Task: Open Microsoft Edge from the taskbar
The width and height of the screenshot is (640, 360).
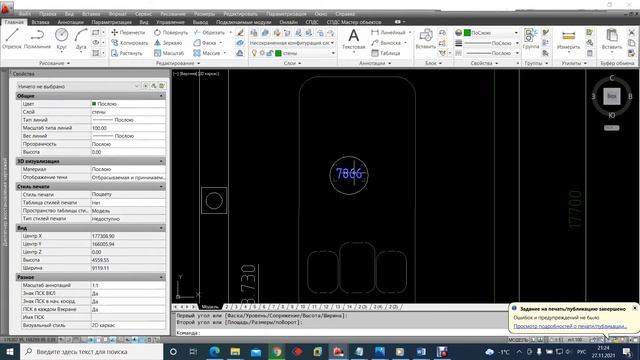Action: click(x=215, y=351)
